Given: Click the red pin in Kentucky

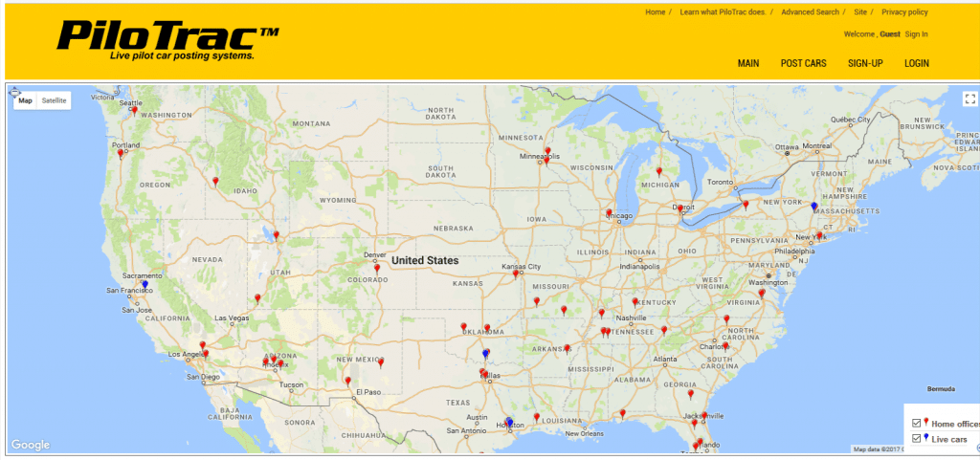Looking at the screenshot, I should click(635, 302).
